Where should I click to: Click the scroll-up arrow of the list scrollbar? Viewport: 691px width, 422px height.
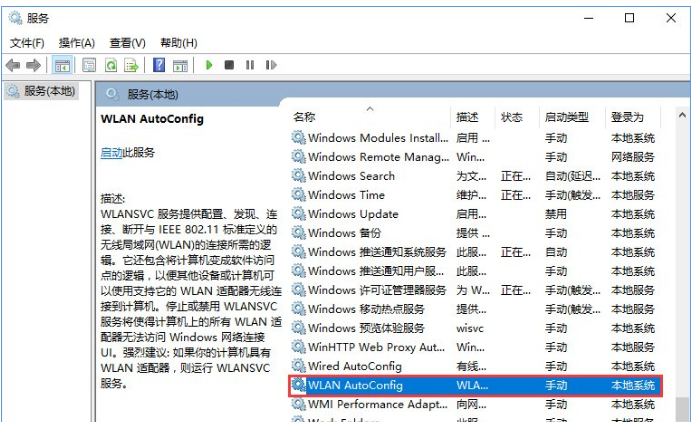coord(682,115)
